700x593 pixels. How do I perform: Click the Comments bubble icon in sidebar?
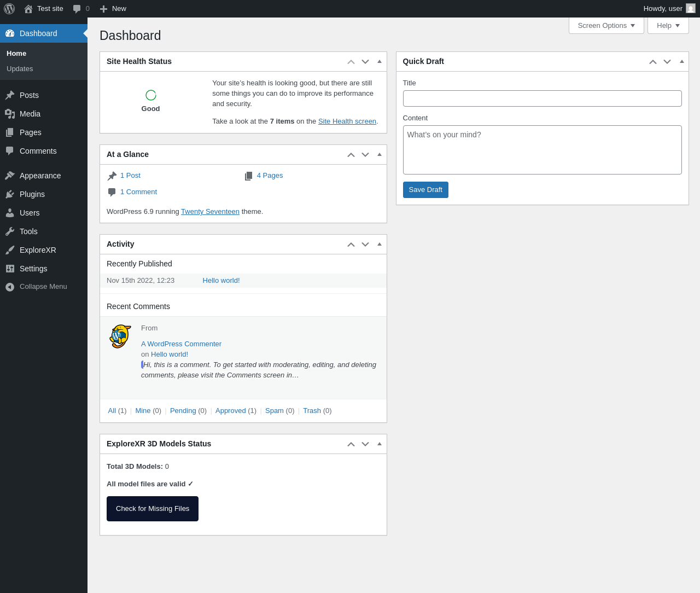click(x=10, y=151)
